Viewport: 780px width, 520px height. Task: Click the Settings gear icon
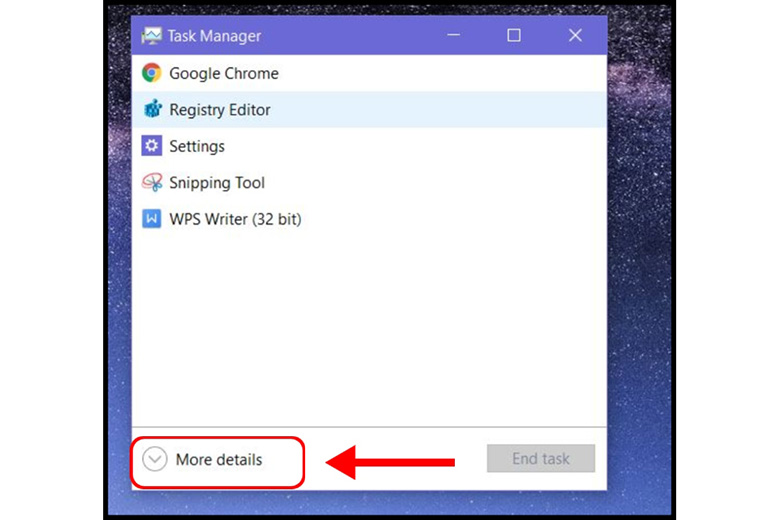point(152,146)
